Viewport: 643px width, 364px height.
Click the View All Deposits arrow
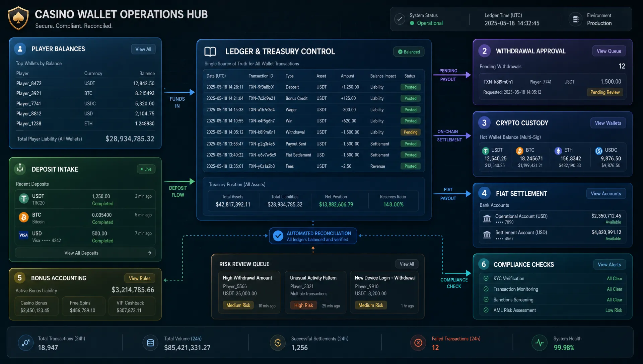(x=150, y=253)
